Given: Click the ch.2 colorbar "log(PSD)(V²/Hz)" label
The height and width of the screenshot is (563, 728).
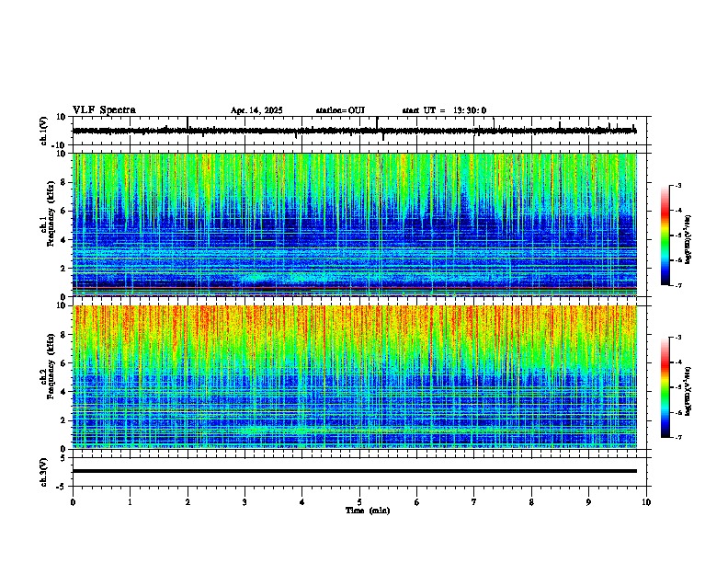Looking at the screenshot, I should 688,391.
